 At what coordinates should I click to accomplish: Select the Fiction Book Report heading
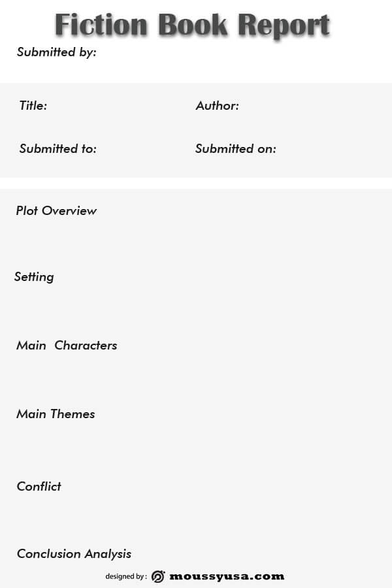coord(192,25)
